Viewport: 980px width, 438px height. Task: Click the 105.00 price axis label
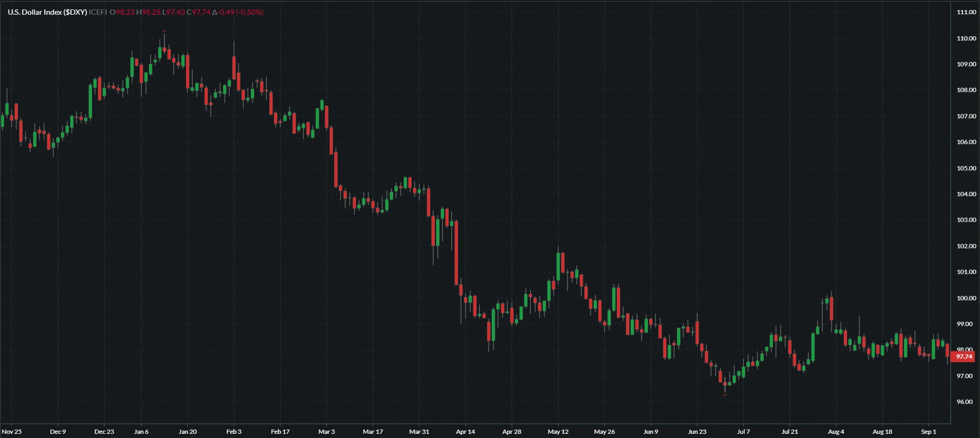(966, 169)
